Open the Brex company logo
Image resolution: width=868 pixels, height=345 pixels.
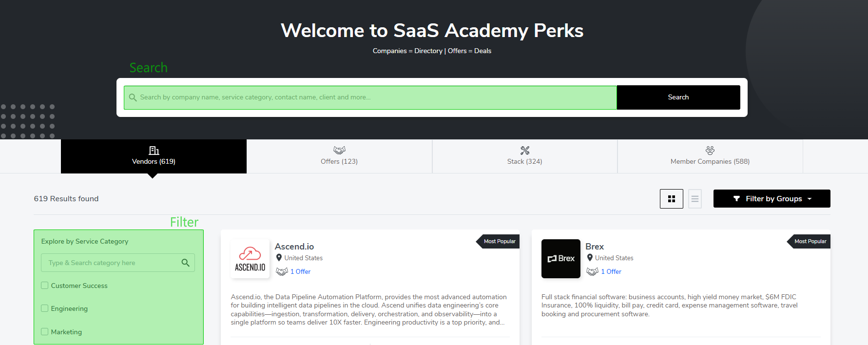click(561, 259)
